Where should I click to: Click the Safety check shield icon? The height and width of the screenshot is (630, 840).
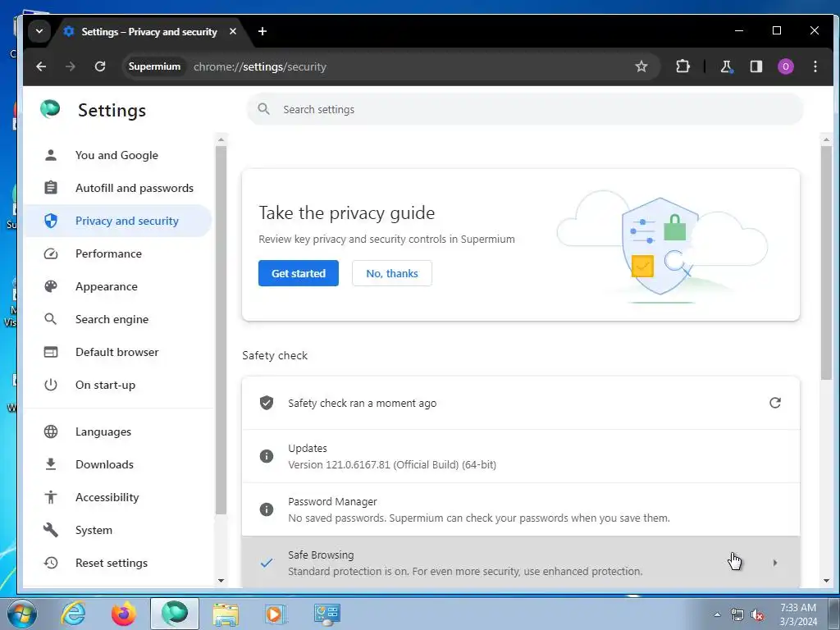click(x=267, y=403)
